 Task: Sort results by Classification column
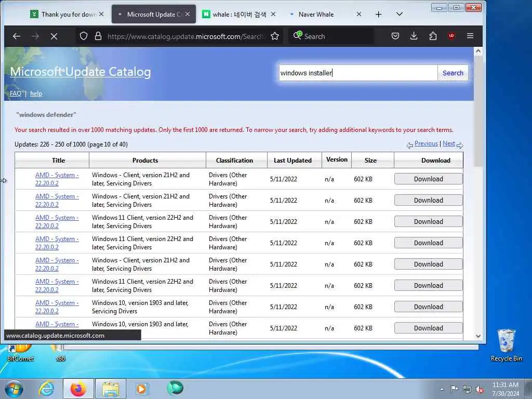[x=234, y=160]
